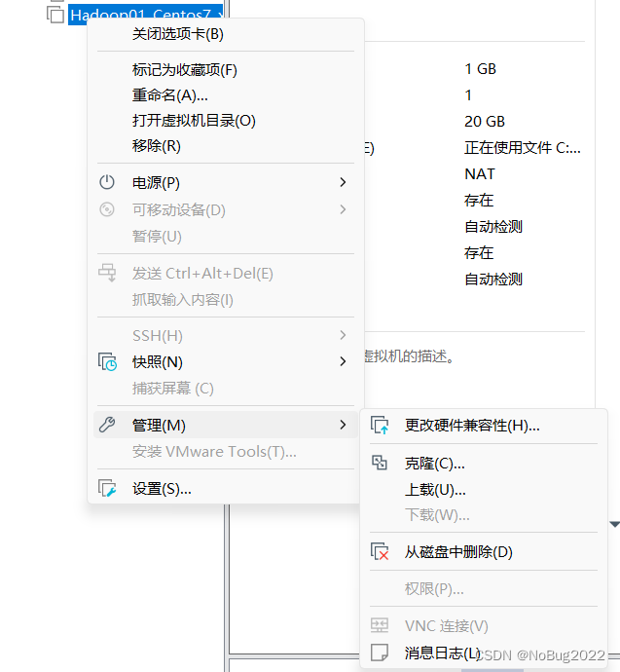Click the first 自动检测 value
The height and width of the screenshot is (672, 620).
(493, 226)
